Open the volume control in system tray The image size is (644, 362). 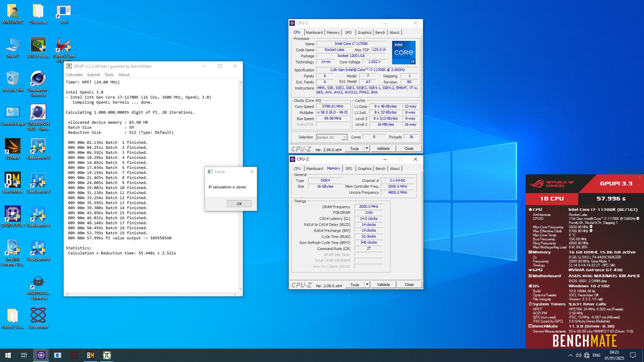(x=578, y=355)
